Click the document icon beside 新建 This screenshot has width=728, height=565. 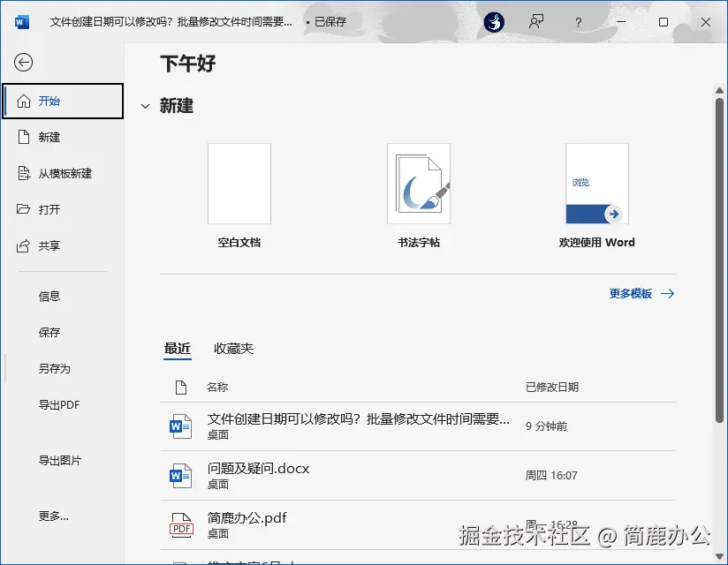[24, 138]
